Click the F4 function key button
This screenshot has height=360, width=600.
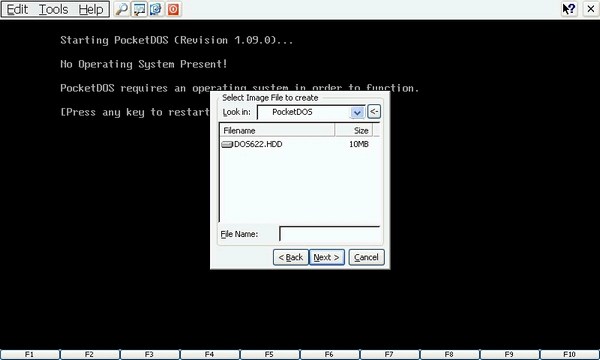click(210, 355)
